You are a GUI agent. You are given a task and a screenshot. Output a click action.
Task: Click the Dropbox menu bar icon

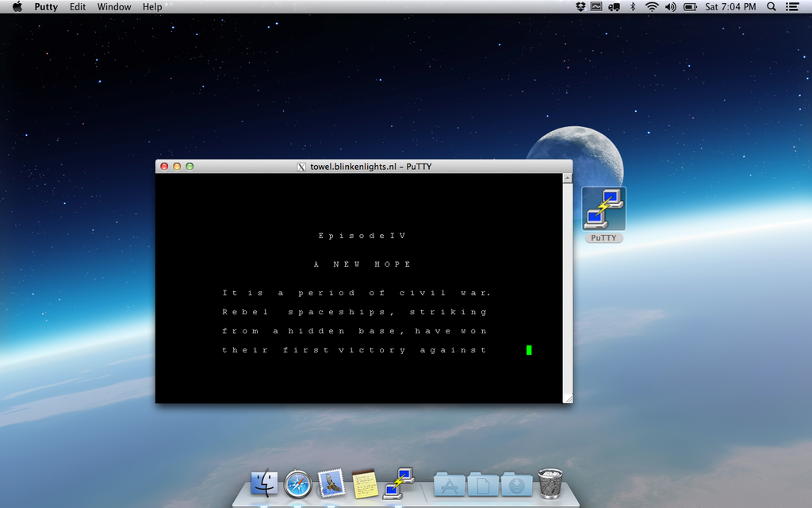[580, 6]
